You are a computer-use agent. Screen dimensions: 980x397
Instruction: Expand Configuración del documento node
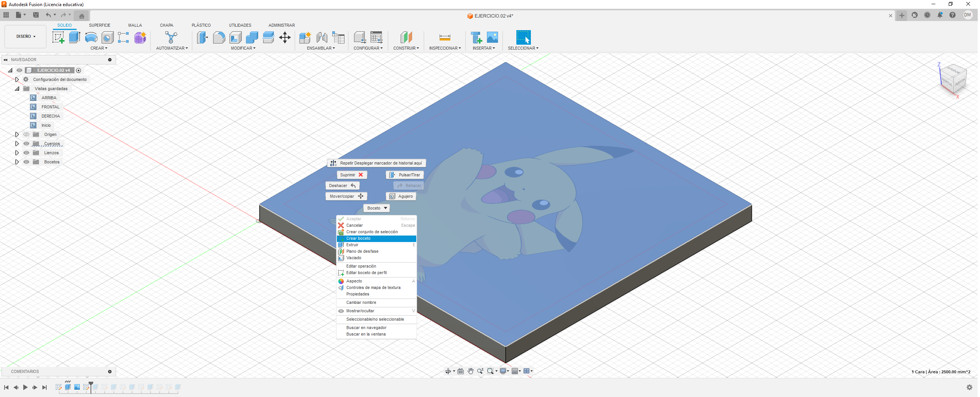tap(17, 79)
